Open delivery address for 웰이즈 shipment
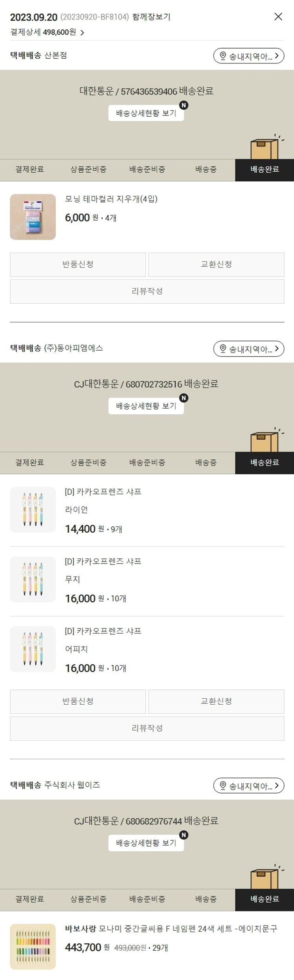294x980 pixels. [249, 785]
